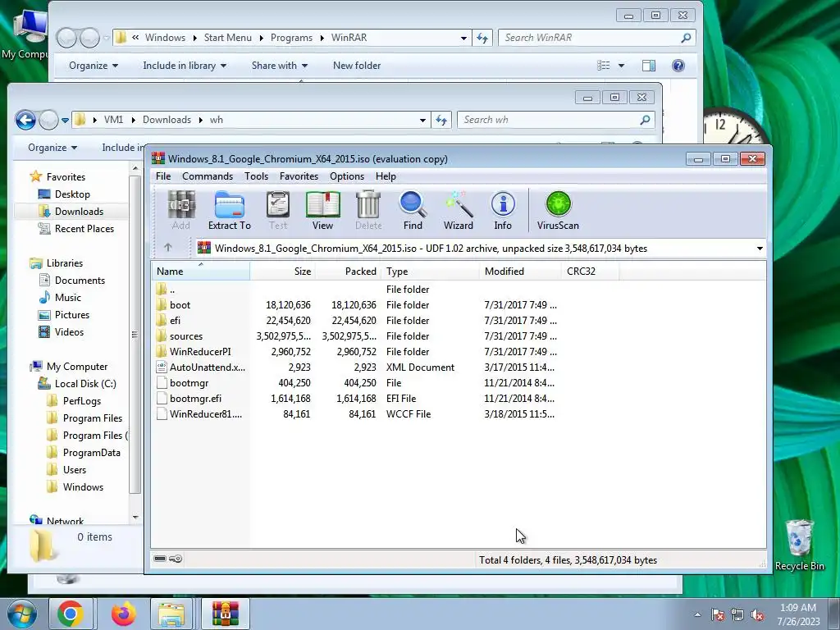
Task: Launch the Find tool in WinRAR
Action: coord(413,211)
